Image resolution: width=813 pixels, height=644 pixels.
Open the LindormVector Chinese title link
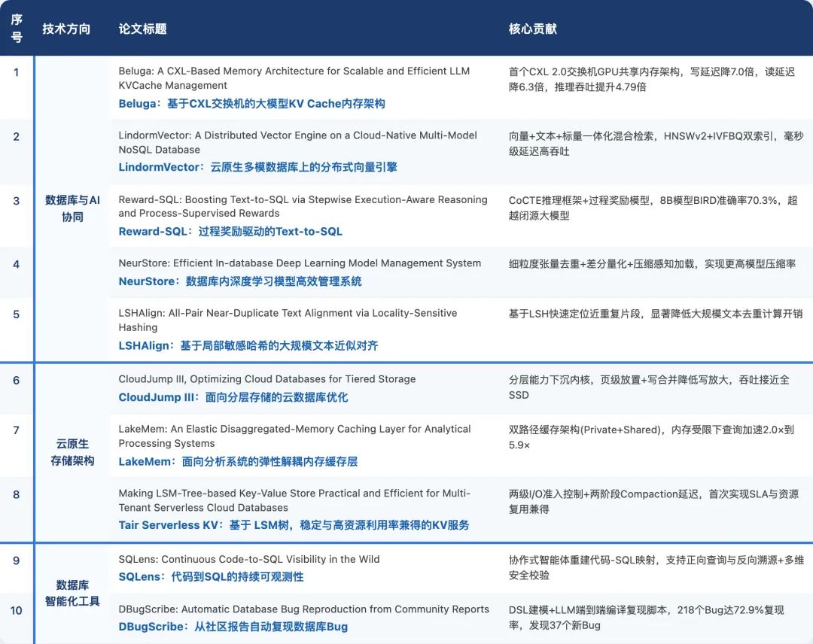click(257, 167)
